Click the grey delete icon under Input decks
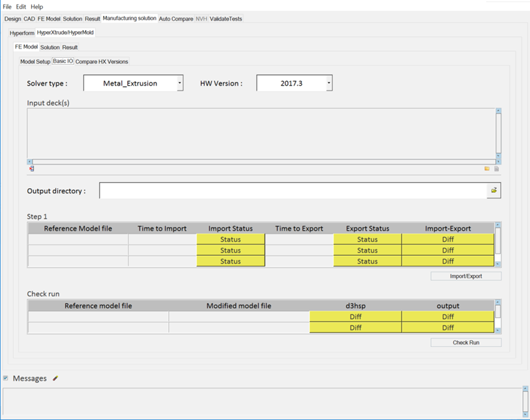 tap(497, 169)
